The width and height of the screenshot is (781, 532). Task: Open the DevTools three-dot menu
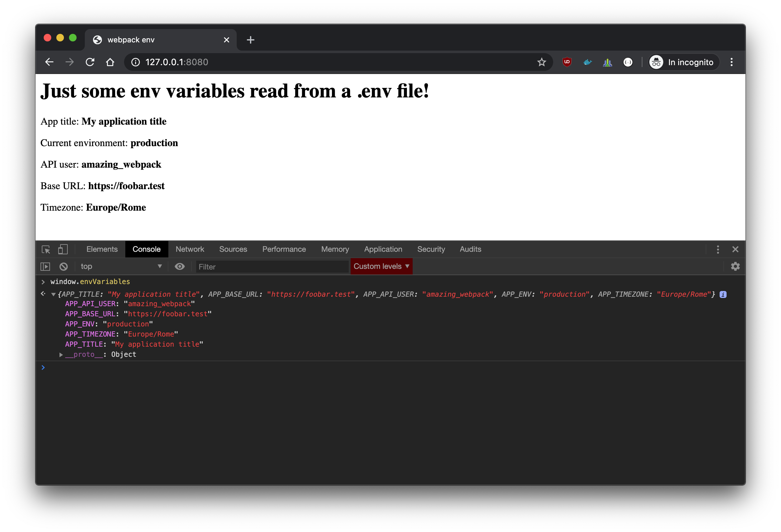click(x=717, y=249)
